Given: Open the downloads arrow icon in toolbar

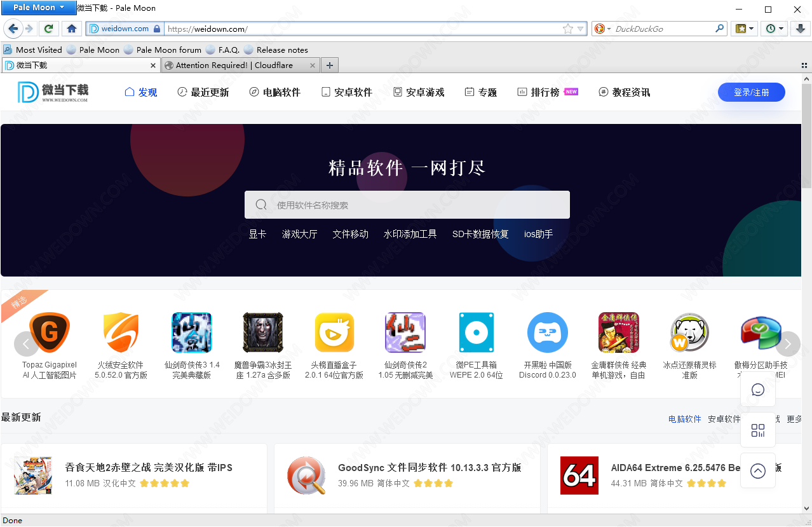Looking at the screenshot, I should (801, 29).
